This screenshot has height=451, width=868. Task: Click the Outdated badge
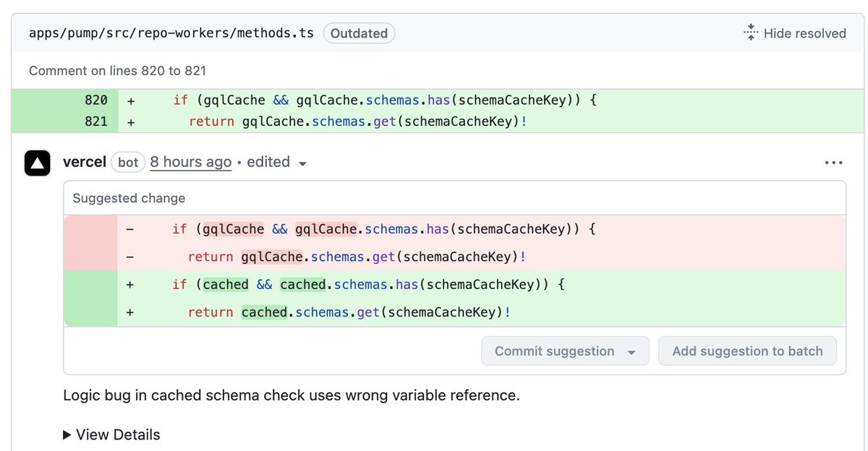coord(359,33)
